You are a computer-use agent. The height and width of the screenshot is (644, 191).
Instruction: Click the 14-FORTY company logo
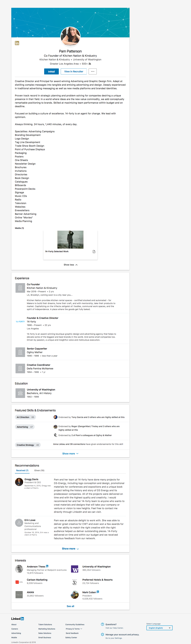(20, 322)
